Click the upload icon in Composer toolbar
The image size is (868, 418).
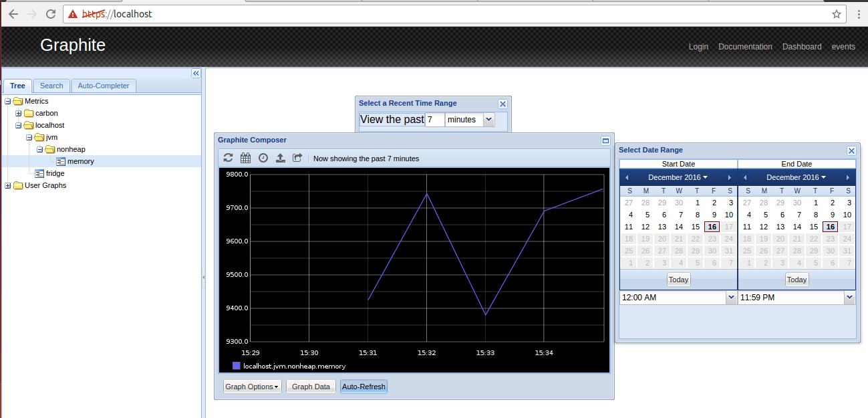click(x=281, y=159)
